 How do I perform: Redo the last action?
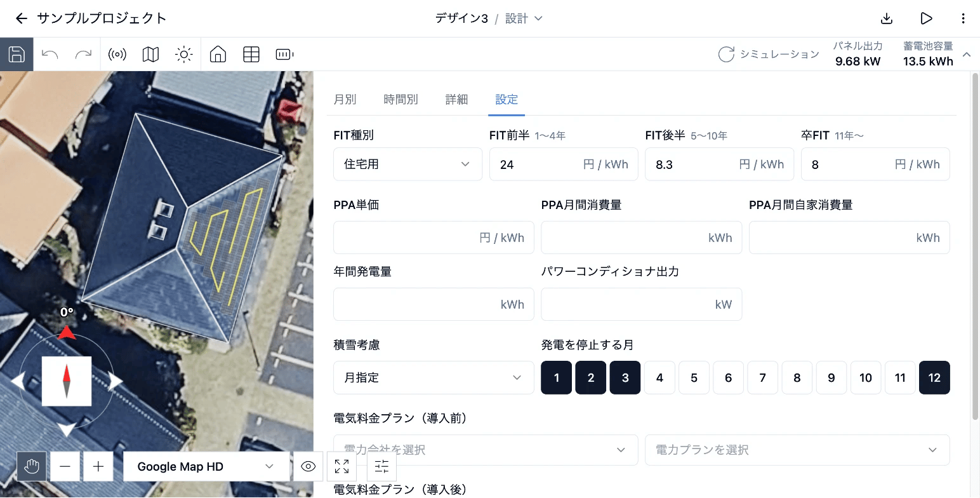click(84, 54)
